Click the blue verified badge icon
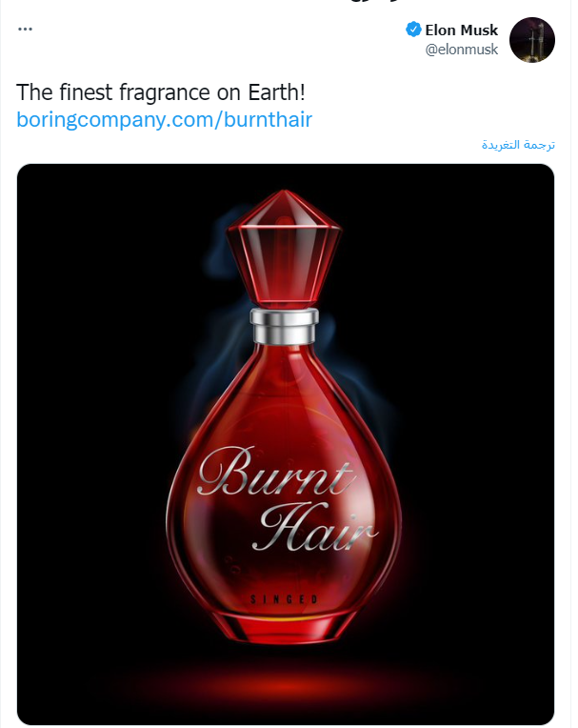 pyautogui.click(x=413, y=30)
